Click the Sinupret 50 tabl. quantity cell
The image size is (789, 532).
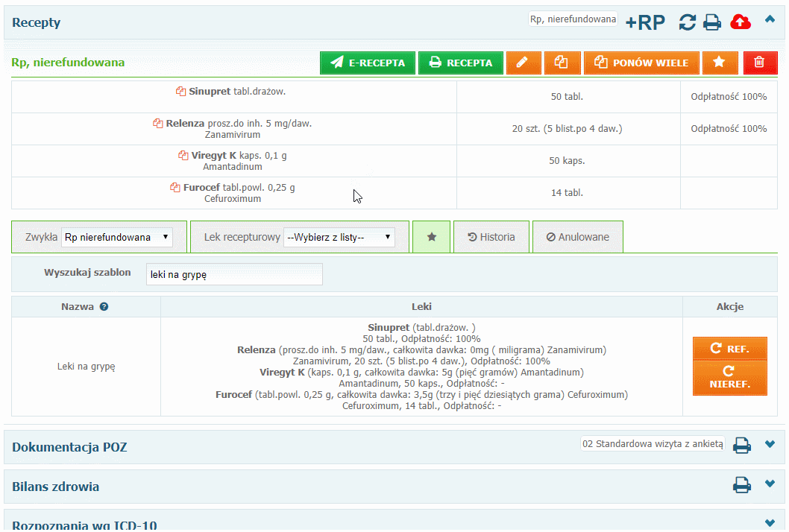coord(567,97)
